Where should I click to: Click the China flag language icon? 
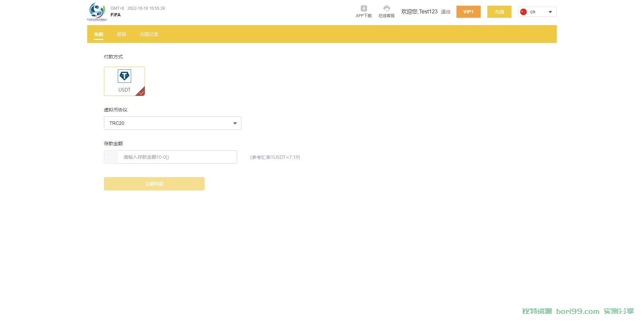[523, 12]
